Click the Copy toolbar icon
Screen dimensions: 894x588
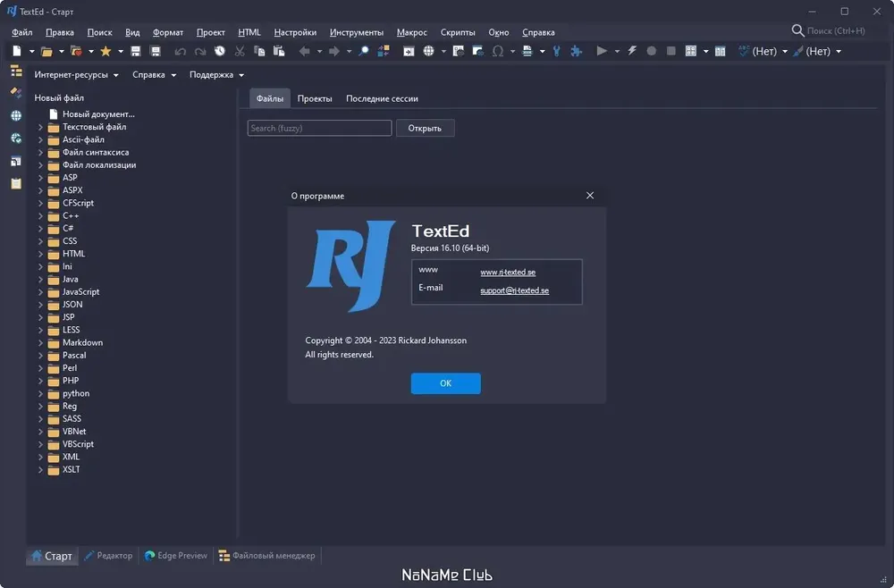tap(259, 51)
